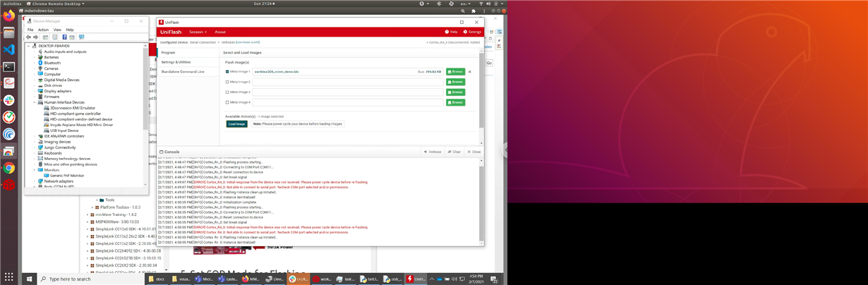The width and height of the screenshot is (868, 285).
Task: Open UniFlash taskbar button in Windows
Action: (x=416, y=279)
